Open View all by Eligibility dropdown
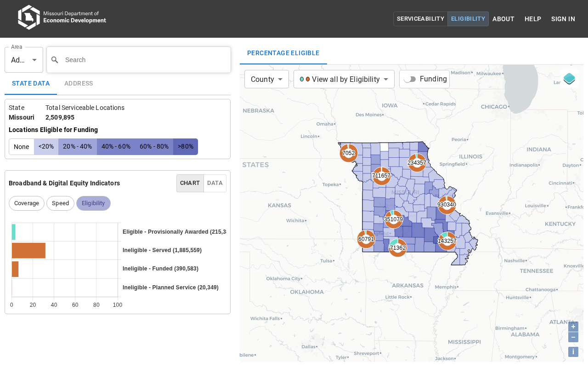This screenshot has width=588, height=368. click(344, 79)
